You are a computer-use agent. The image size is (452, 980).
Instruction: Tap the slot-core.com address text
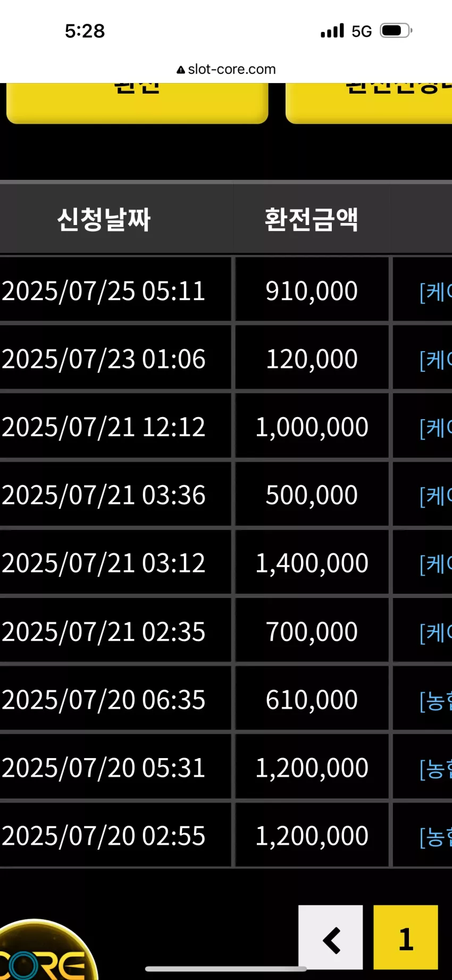click(232, 69)
